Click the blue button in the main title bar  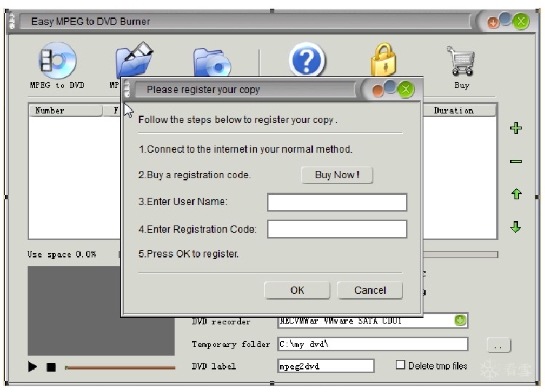tap(505, 19)
